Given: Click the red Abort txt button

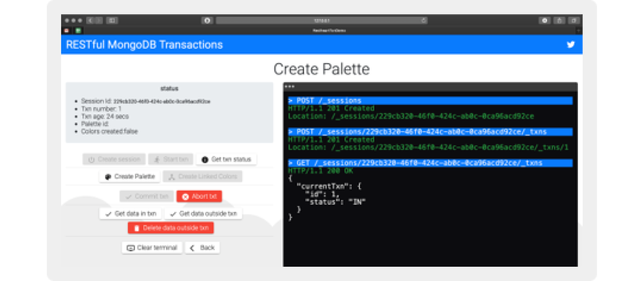Looking at the screenshot, I should pos(199,196).
